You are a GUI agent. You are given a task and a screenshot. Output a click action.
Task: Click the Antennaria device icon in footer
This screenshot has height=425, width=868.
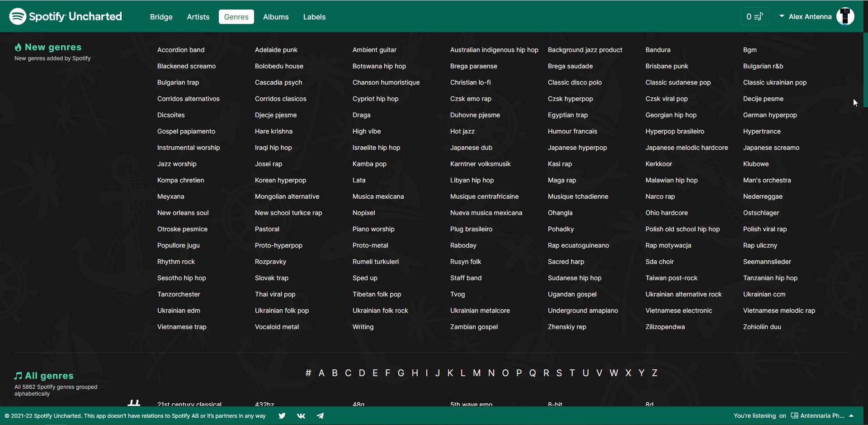tap(794, 415)
